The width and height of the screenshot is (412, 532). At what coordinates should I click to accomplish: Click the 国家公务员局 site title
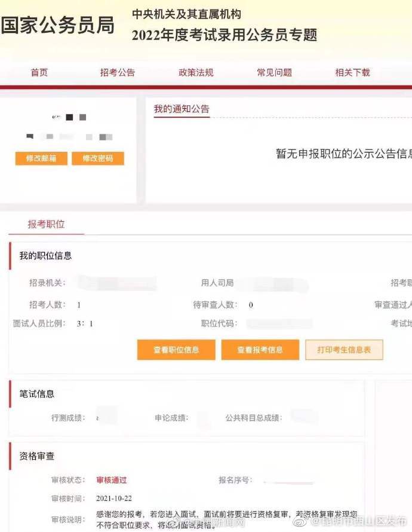(x=57, y=25)
